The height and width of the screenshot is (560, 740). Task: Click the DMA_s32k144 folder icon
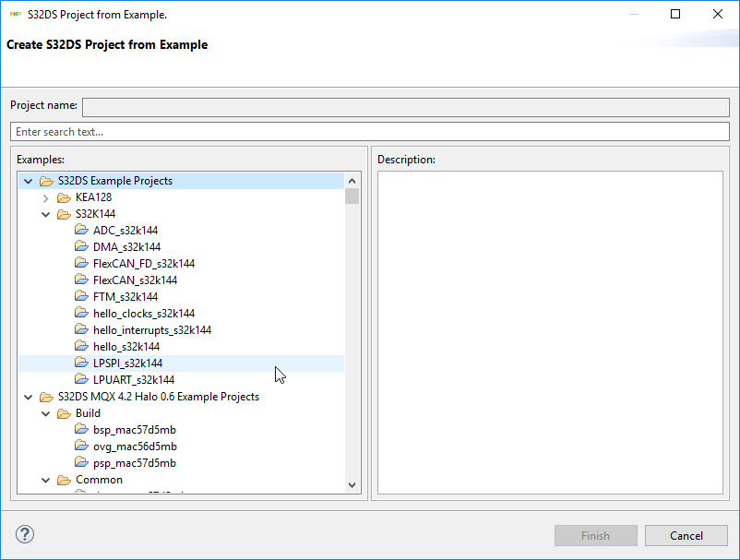coord(81,246)
